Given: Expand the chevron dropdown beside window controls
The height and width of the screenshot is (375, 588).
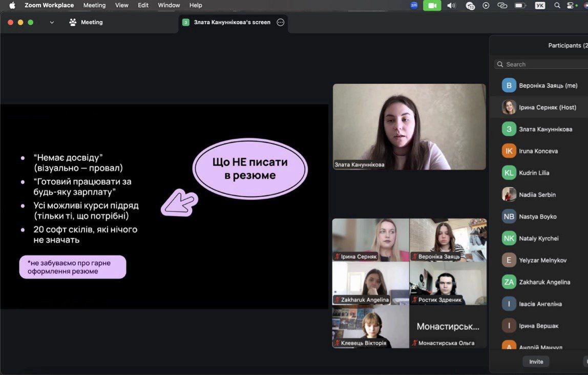Looking at the screenshot, I should tap(52, 23).
